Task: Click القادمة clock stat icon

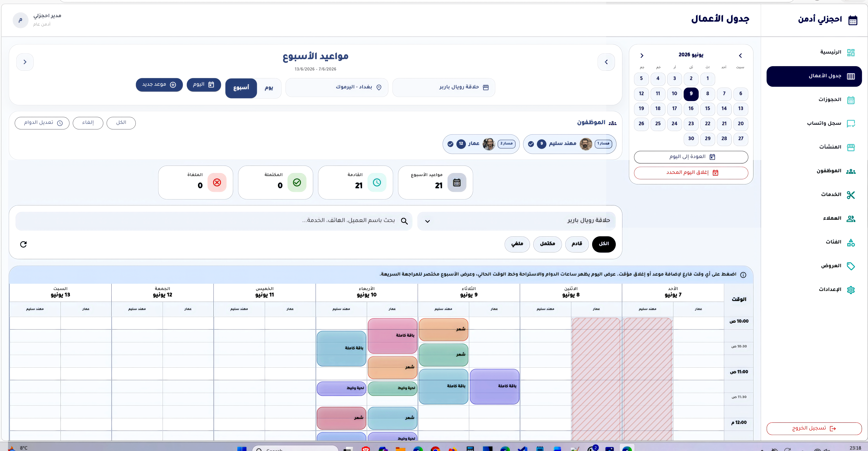Action: 377,183
